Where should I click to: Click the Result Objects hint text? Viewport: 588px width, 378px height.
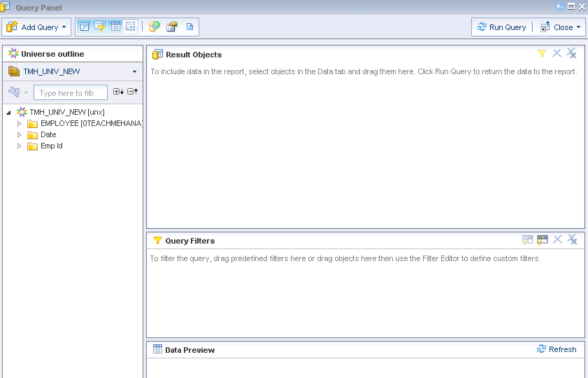click(x=364, y=71)
